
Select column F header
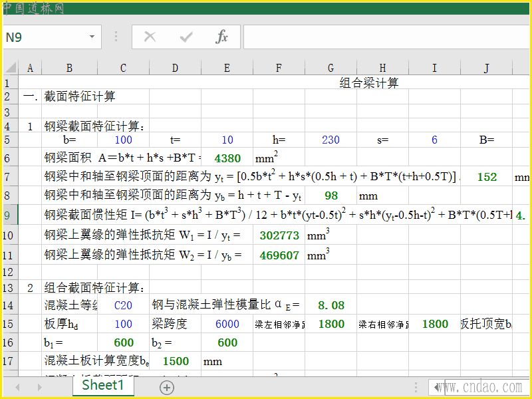279,68
